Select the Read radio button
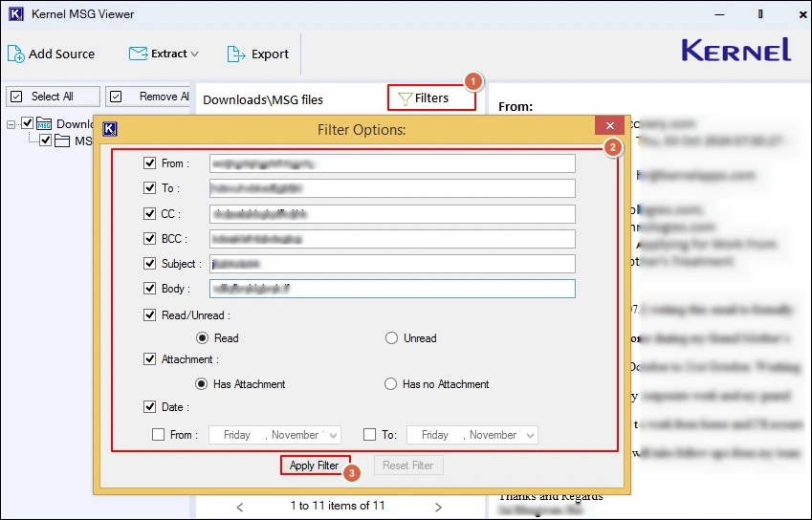The width and height of the screenshot is (812, 520). 202,337
